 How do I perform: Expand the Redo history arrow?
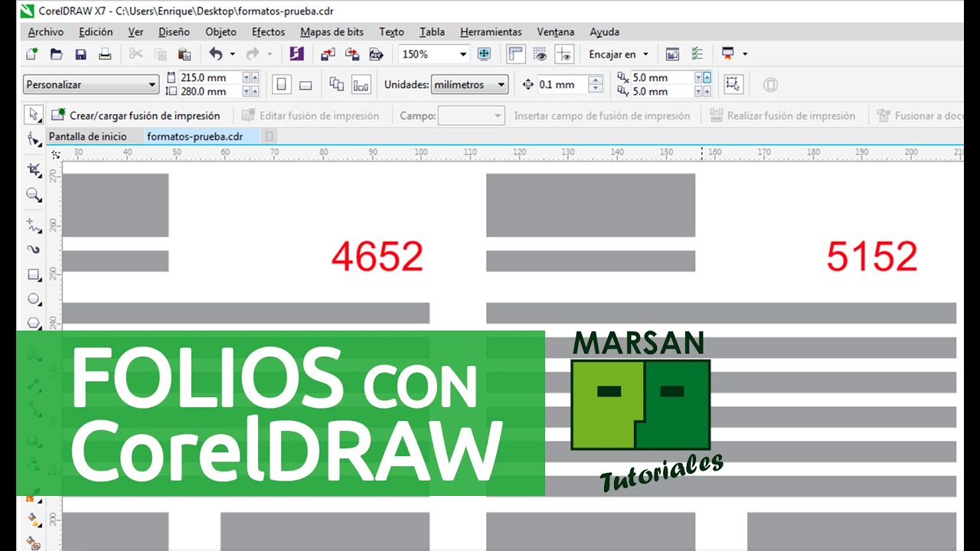[269, 54]
